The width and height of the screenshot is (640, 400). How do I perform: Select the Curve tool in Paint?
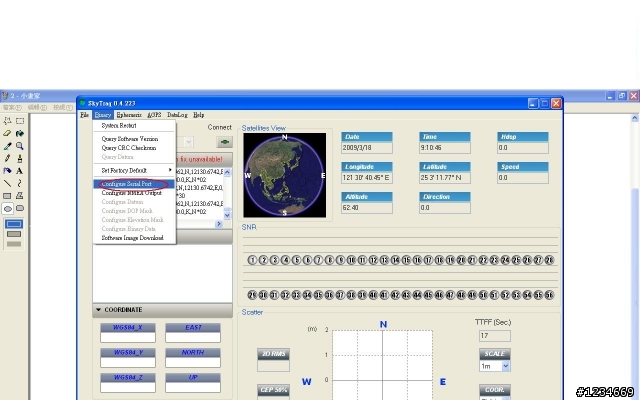tap(20, 183)
